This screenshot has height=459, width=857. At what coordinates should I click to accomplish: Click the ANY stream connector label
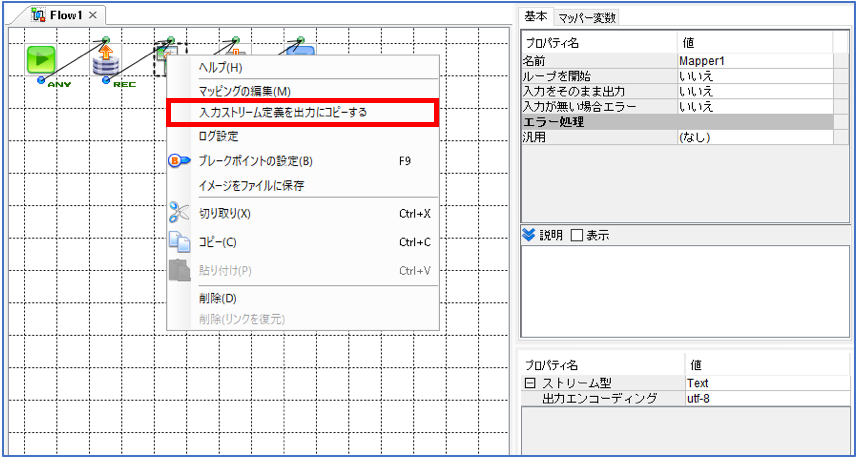click(x=60, y=84)
